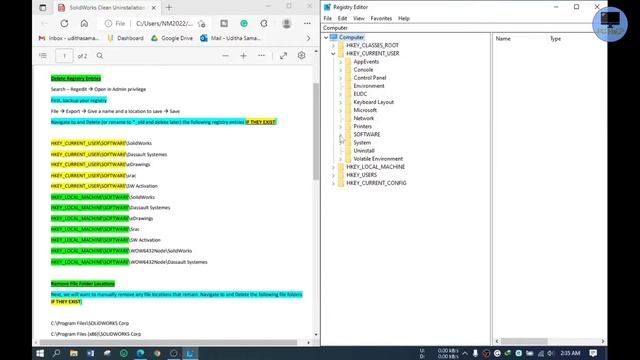Collapse HKEY_CURRENT_USER in registry tree
This screenshot has height=360, width=640.
[x=333, y=53]
